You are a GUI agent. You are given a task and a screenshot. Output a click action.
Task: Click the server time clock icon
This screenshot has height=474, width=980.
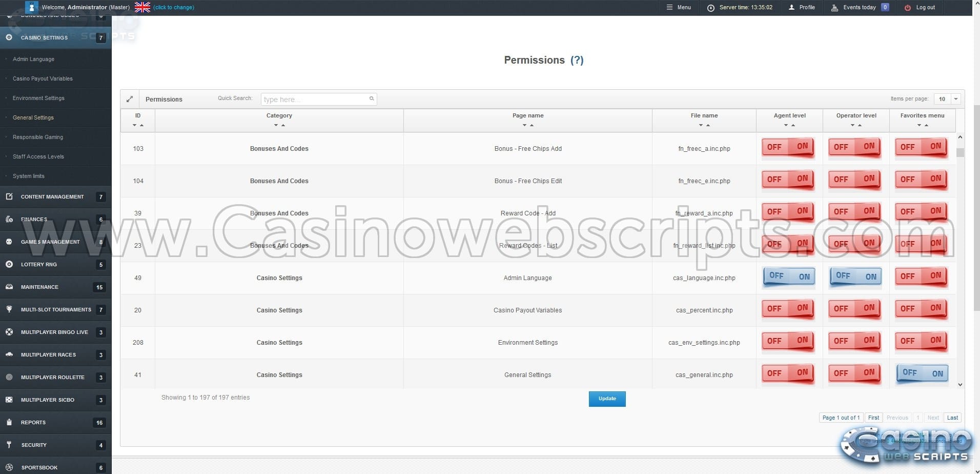pyautogui.click(x=711, y=8)
